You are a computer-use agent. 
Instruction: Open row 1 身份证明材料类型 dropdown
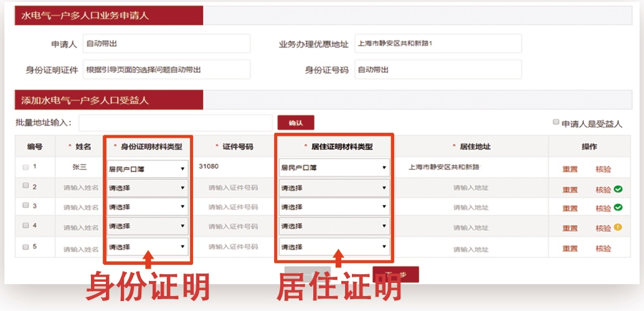147,168
